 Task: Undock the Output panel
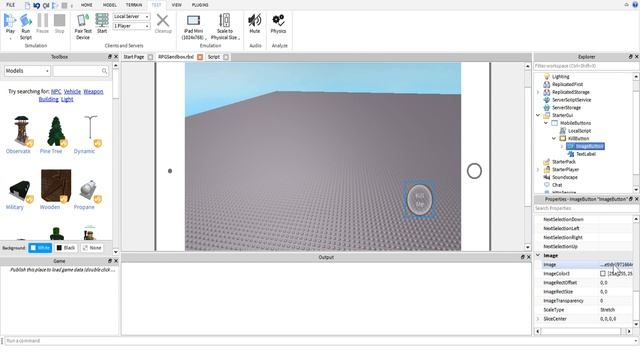(x=522, y=257)
